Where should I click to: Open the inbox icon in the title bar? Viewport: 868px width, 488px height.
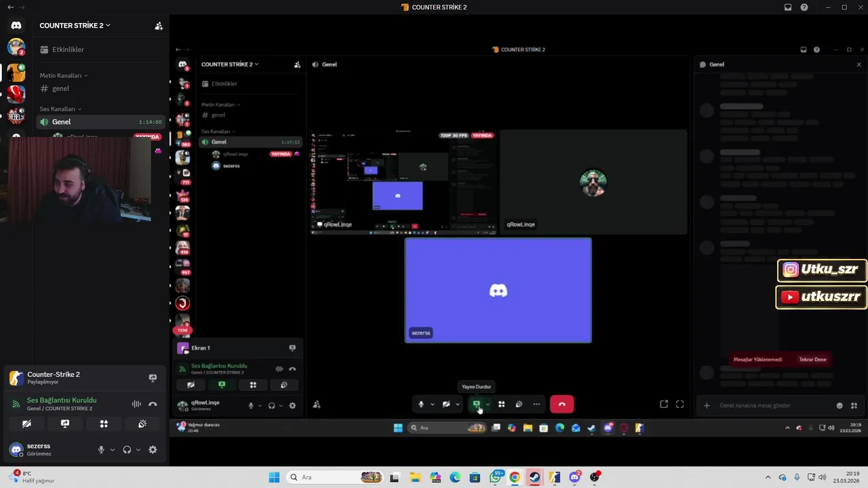point(787,7)
